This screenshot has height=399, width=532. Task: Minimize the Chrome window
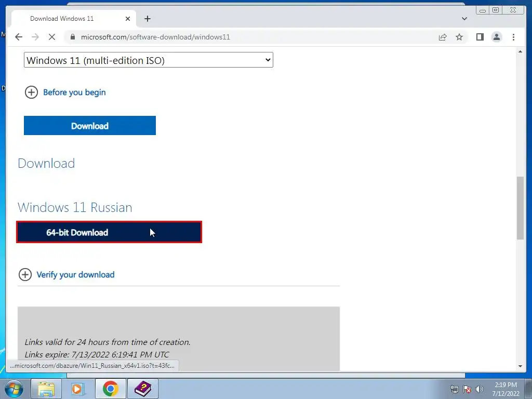coord(482,10)
